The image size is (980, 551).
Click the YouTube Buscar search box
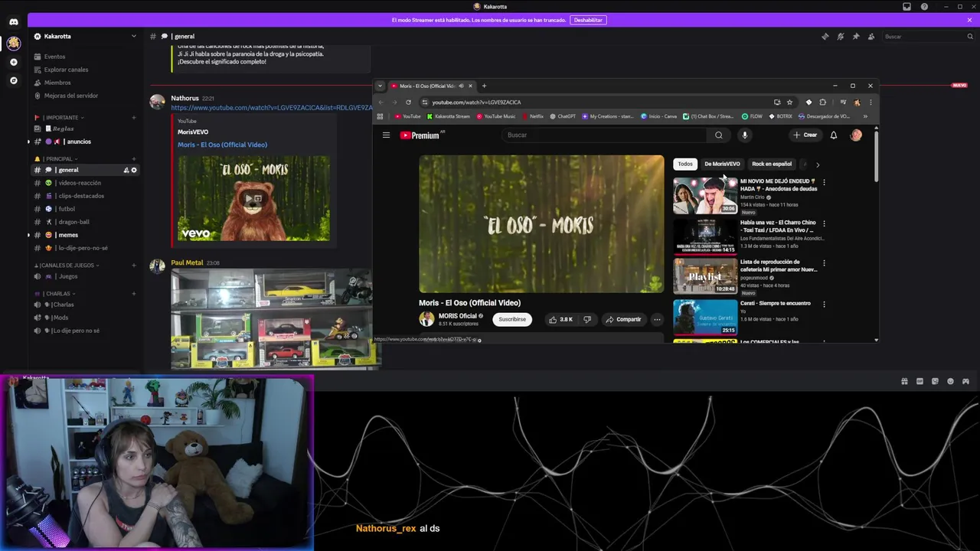point(605,135)
